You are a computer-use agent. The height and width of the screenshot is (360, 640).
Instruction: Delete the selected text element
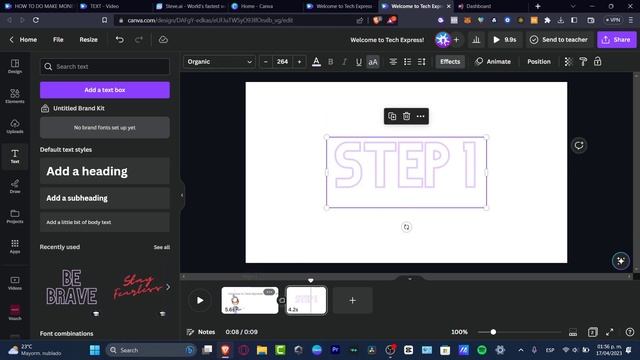point(407,116)
